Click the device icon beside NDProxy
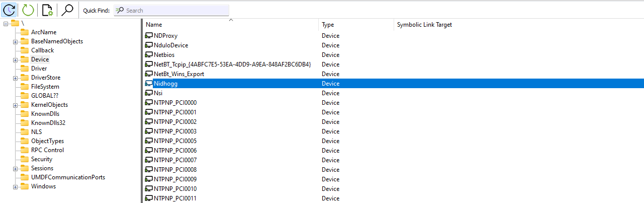 tap(149, 36)
